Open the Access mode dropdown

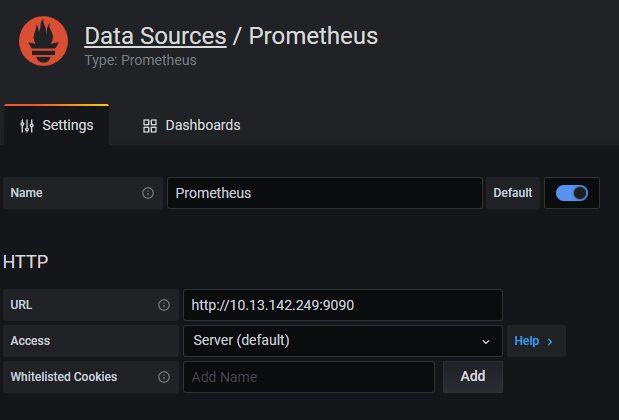[x=342, y=341]
